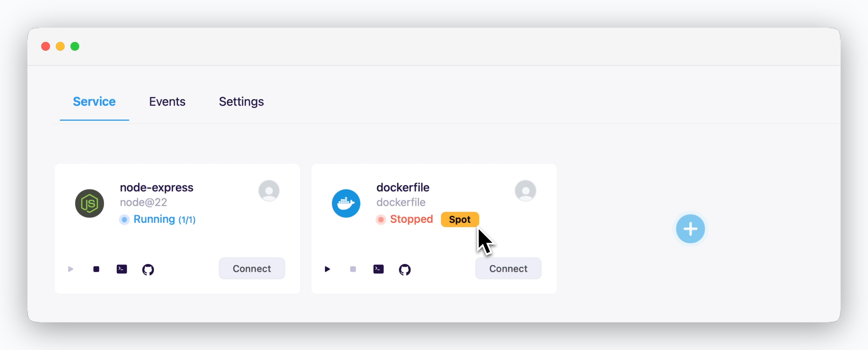Open terminal for dockerfile service
Screen dimensions: 868x350
(x=378, y=269)
